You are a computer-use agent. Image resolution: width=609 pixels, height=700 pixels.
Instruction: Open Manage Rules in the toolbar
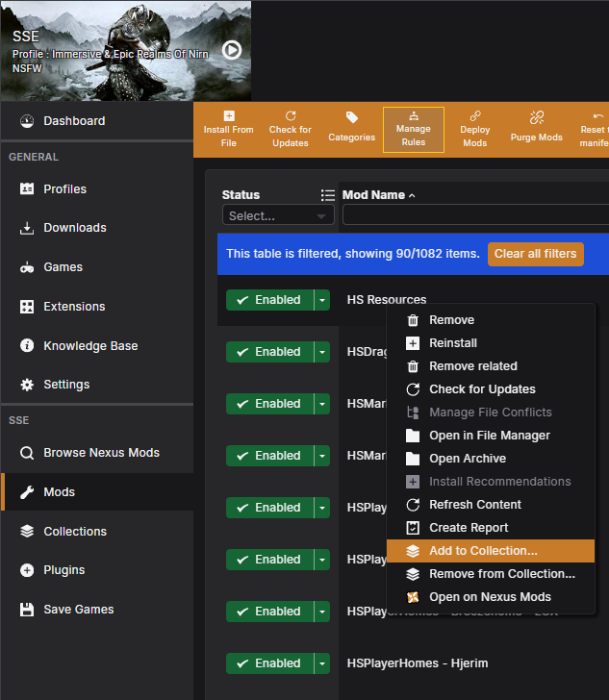[x=413, y=116]
